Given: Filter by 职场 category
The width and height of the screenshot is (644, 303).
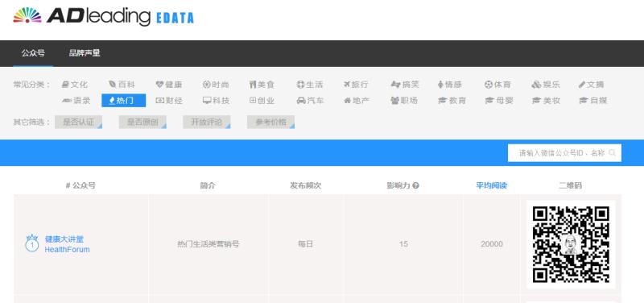Looking at the screenshot, I should [404, 100].
